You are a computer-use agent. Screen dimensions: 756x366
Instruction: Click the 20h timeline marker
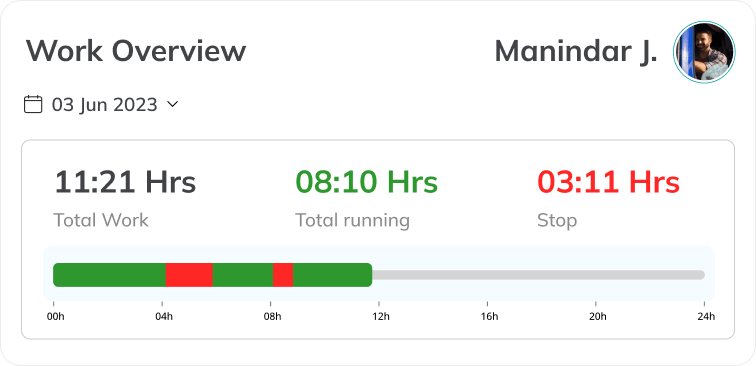pyautogui.click(x=598, y=317)
